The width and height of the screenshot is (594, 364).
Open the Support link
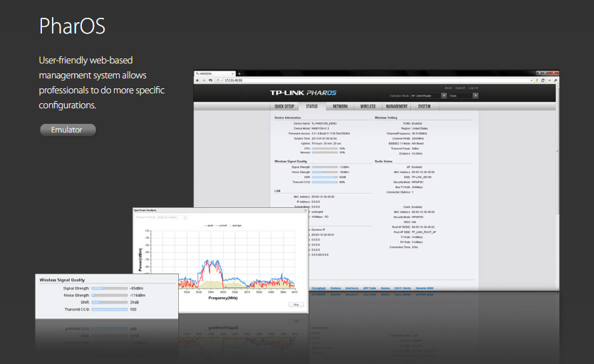(x=460, y=88)
